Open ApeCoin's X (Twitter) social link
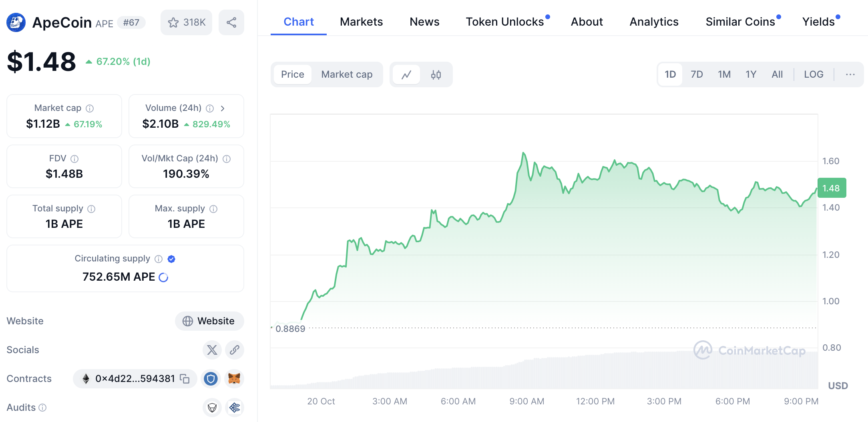 point(212,350)
